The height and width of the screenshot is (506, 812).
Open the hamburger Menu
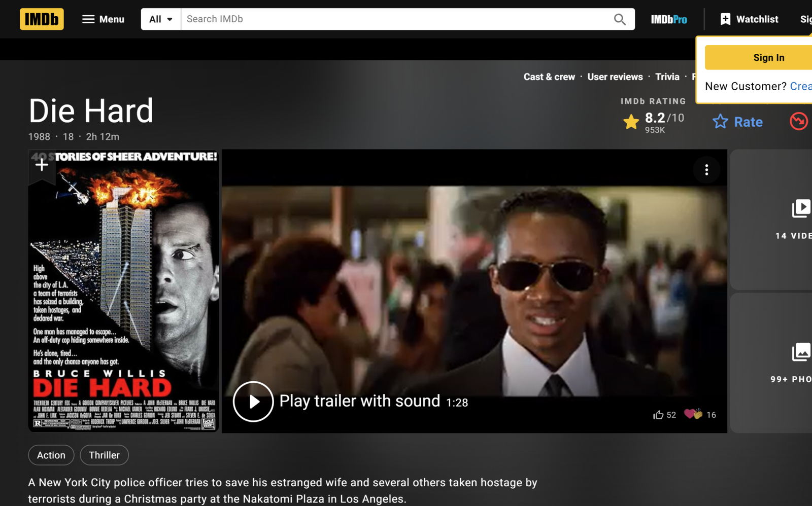click(x=103, y=19)
